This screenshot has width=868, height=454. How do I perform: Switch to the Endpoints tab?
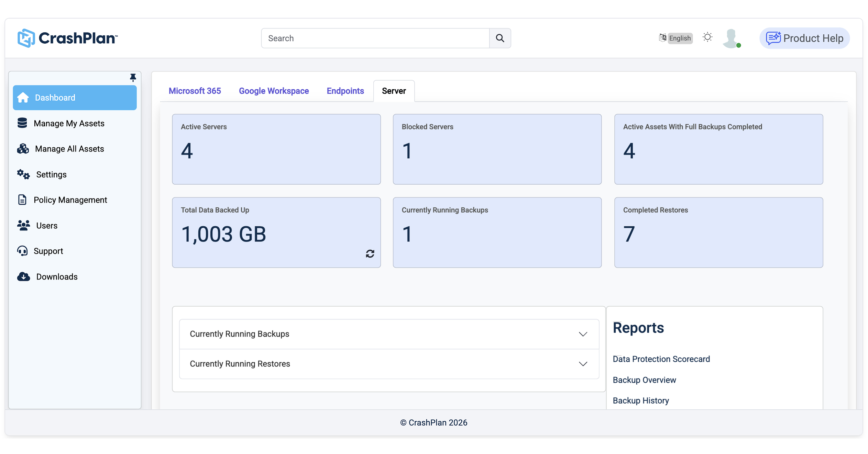pyautogui.click(x=345, y=91)
